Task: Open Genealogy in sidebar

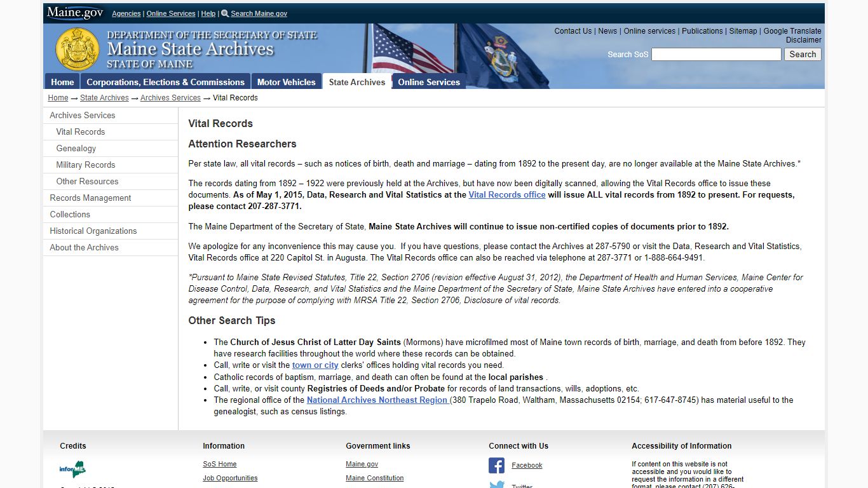Action: pyautogui.click(x=111, y=148)
